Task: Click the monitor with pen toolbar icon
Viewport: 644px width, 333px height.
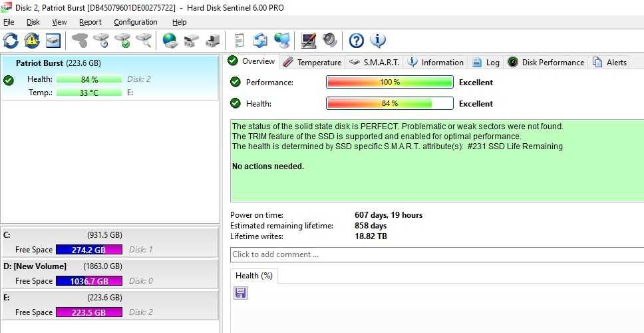Action: pyautogui.click(x=308, y=40)
